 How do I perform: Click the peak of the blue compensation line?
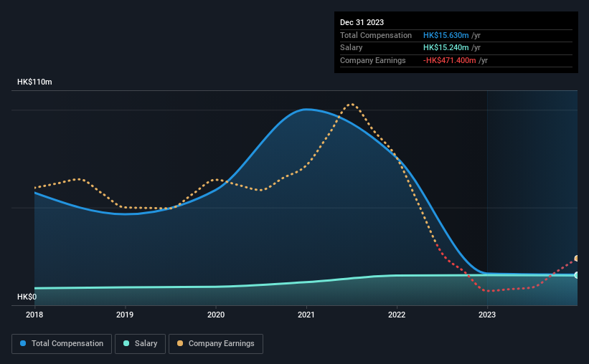306,109
